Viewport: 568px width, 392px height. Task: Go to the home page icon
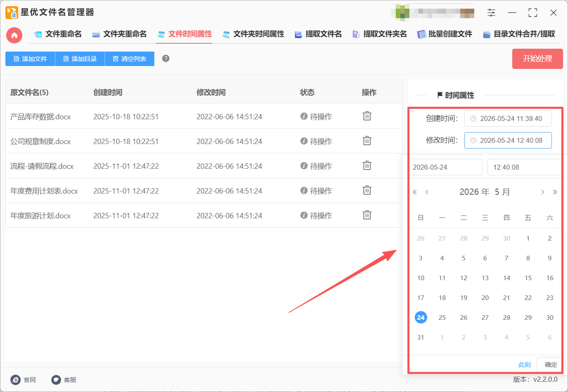[x=14, y=35]
